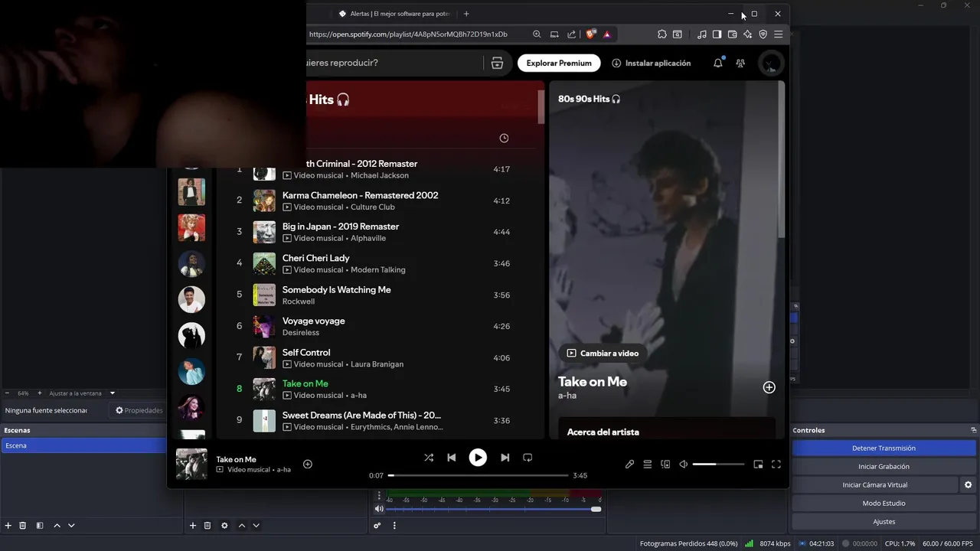980x551 pixels.
Task: Open the Spotify play queue icon
Action: click(x=648, y=464)
